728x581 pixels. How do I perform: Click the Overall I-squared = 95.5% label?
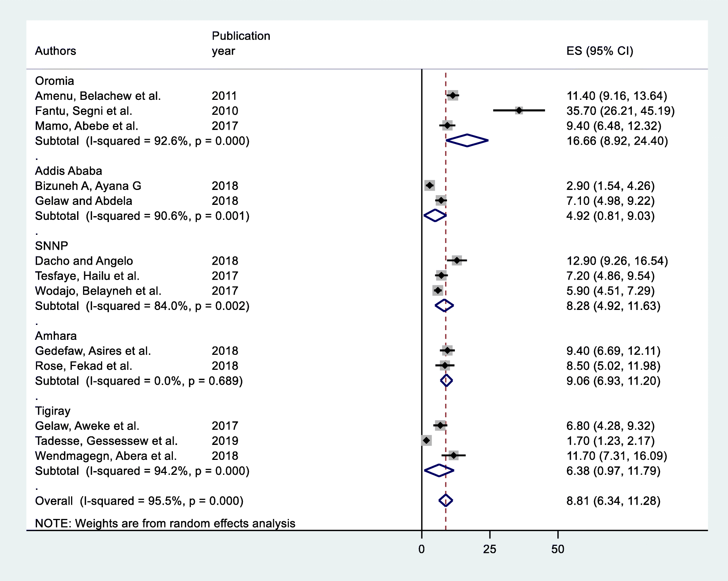pos(139,501)
